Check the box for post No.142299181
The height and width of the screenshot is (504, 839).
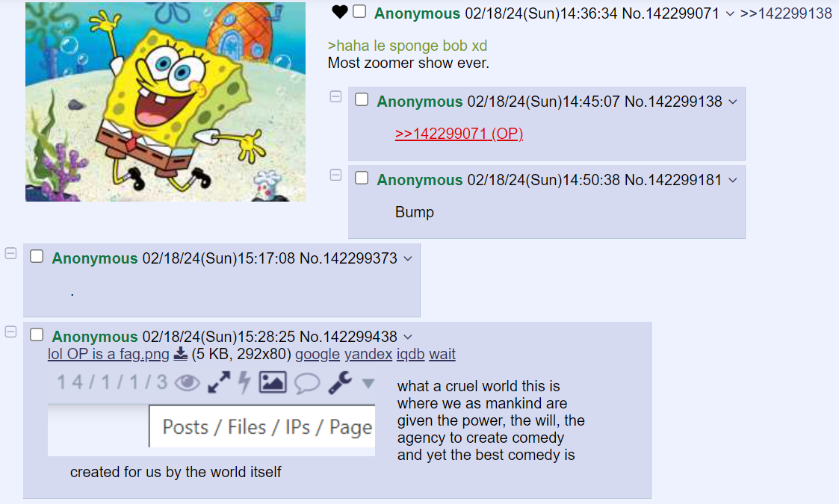(x=362, y=178)
